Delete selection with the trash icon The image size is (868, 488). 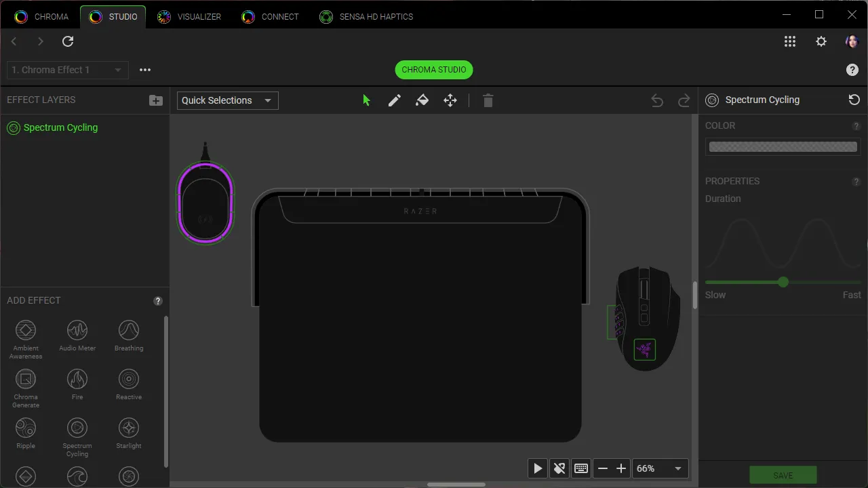(488, 100)
